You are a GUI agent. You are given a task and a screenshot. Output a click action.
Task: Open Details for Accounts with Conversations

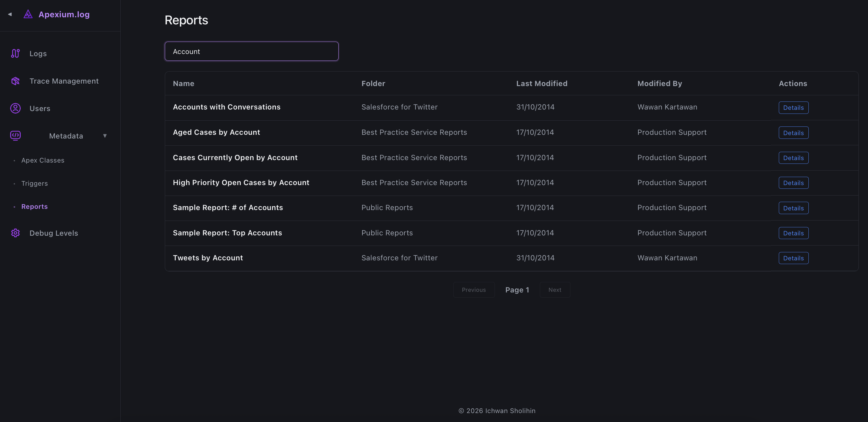point(793,107)
